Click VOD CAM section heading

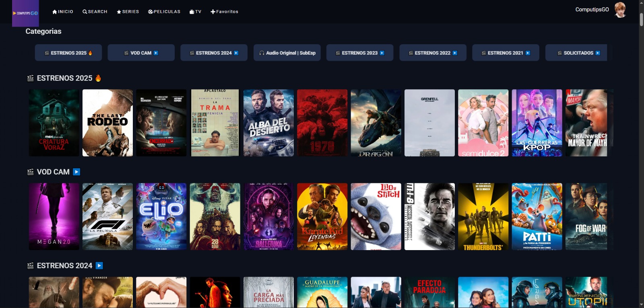pos(53,172)
